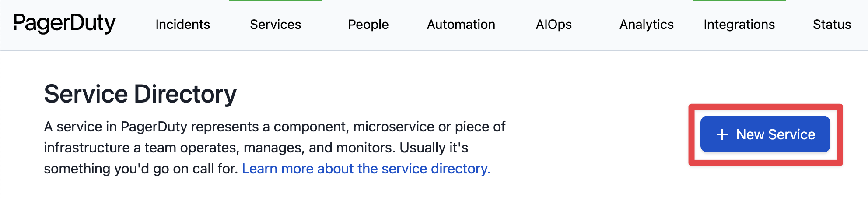Viewport: 868px width, 198px height.
Task: Expand the Automation menu
Action: (x=461, y=25)
